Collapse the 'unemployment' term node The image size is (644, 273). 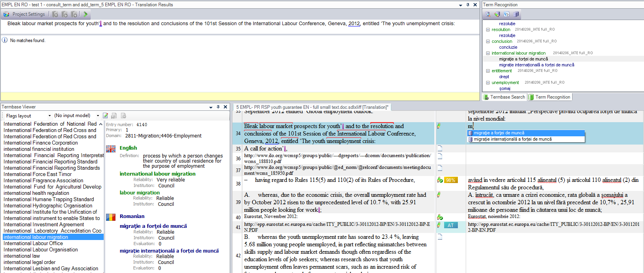point(488,82)
